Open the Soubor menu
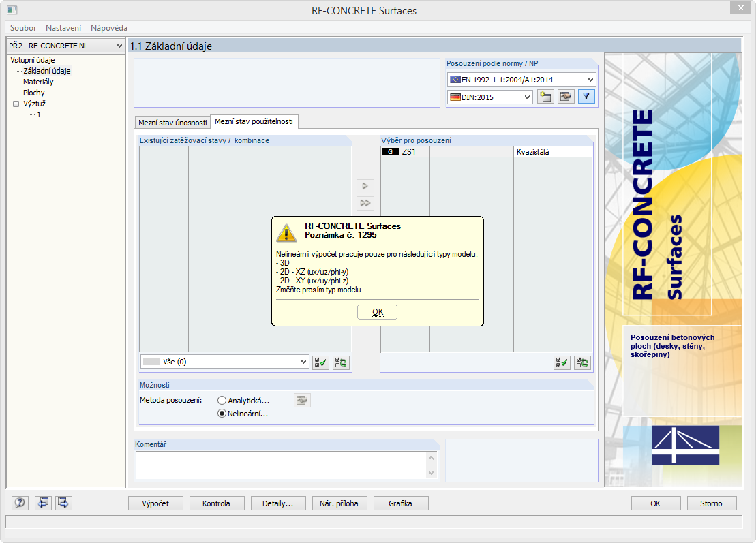This screenshot has width=756, height=543. pos(23,28)
